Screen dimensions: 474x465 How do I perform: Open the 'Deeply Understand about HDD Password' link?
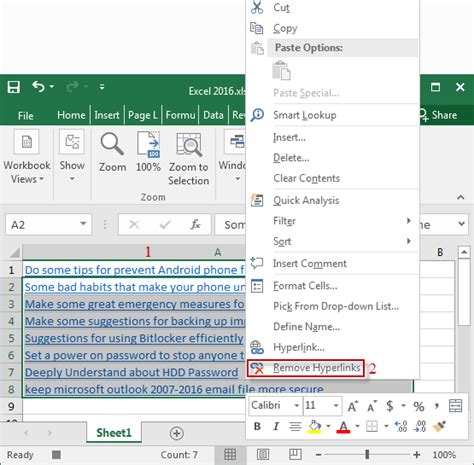point(131,372)
